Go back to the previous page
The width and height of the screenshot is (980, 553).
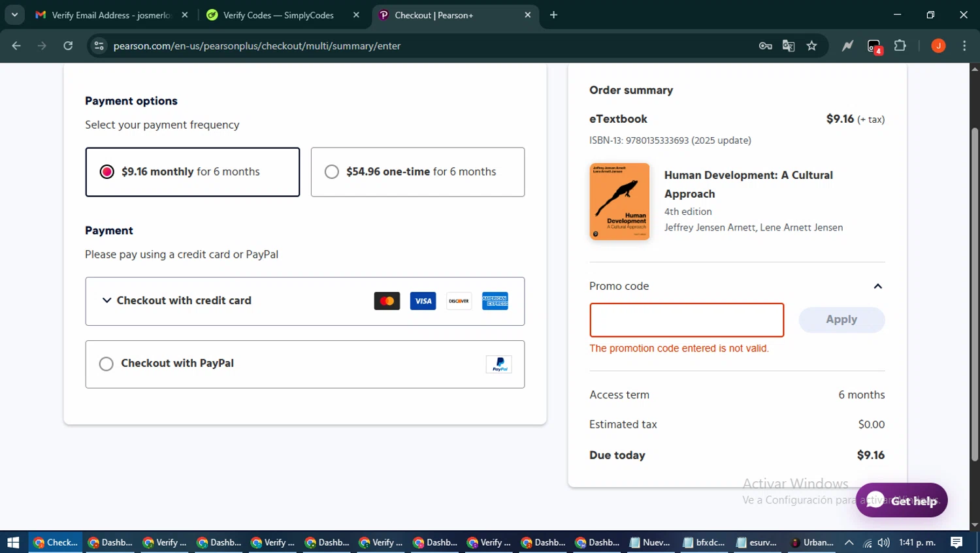[x=16, y=46]
